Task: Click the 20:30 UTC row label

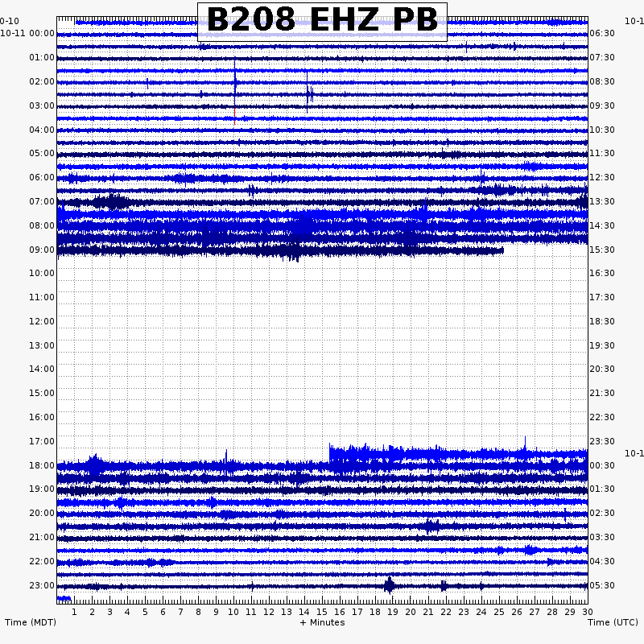Action: 602,369
